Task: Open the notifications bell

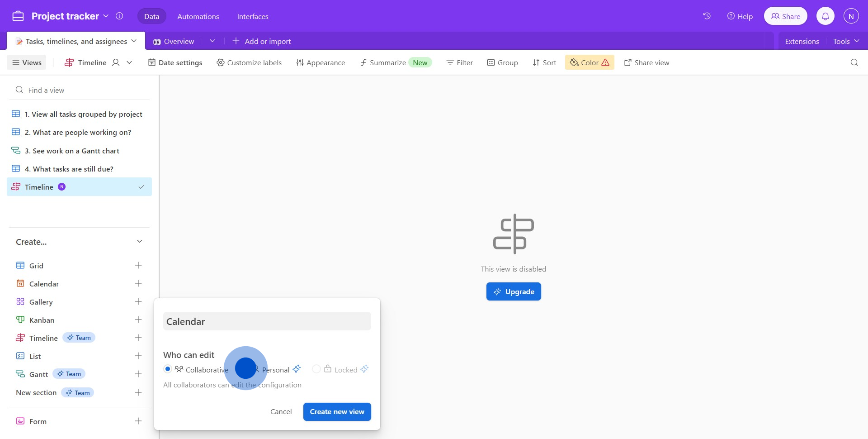Action: pyautogui.click(x=825, y=16)
